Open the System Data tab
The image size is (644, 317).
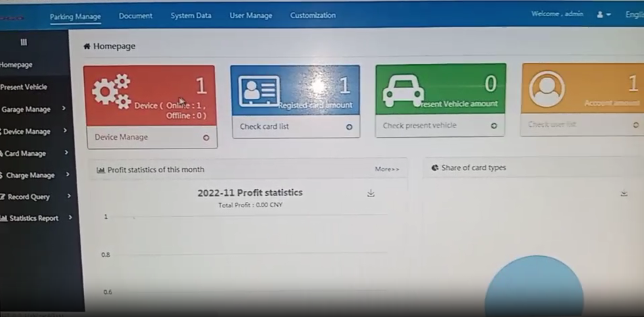point(191,16)
